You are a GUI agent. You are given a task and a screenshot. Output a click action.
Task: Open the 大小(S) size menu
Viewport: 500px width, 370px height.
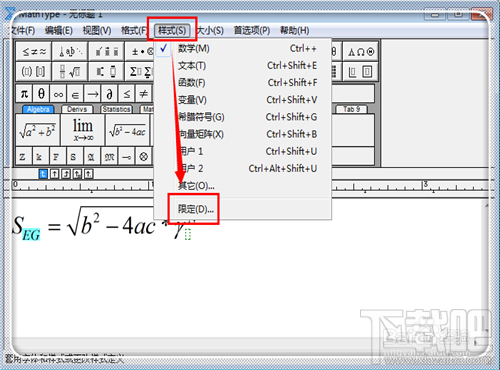[210, 31]
